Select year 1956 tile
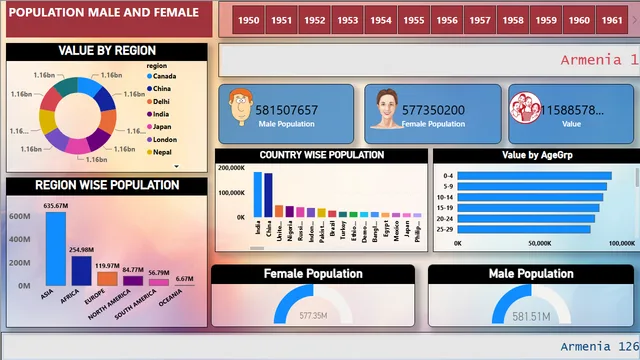 click(x=447, y=20)
